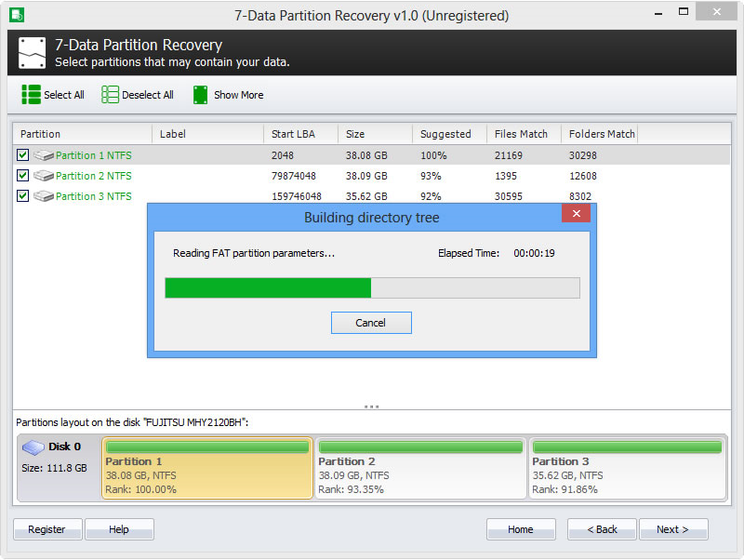This screenshot has height=560, width=744.
Task: Select the Partition 3 block in disk layout
Action: 627,468
